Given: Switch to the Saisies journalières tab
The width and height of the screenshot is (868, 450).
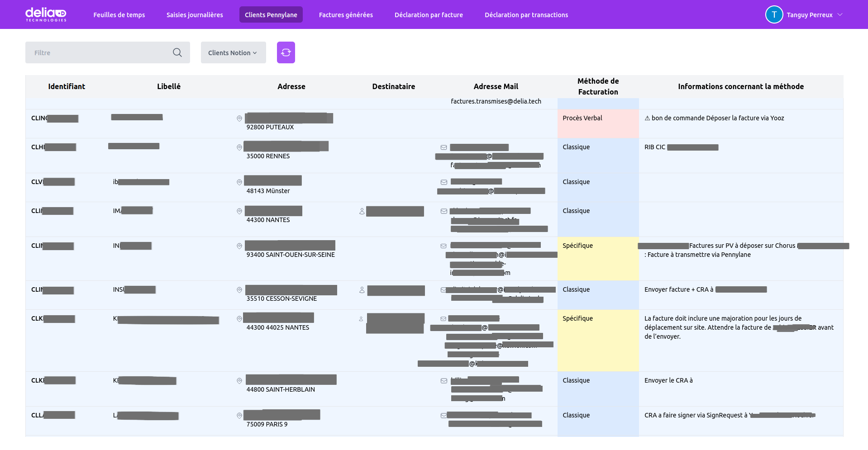Looking at the screenshot, I should tap(194, 14).
